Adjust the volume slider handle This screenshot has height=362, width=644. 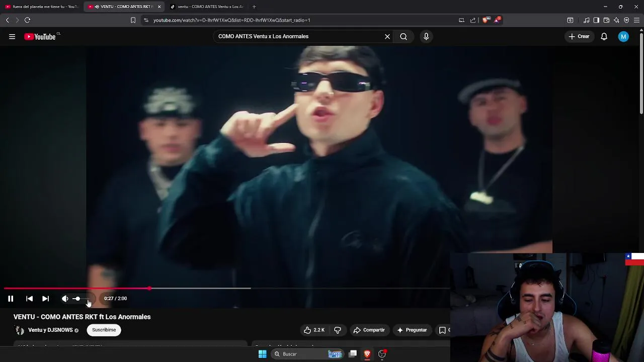77,299
